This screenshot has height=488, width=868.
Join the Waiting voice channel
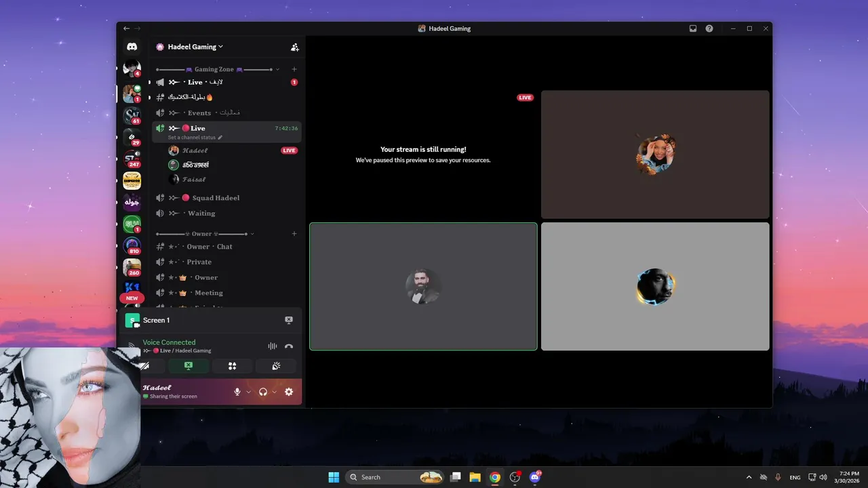226,213
